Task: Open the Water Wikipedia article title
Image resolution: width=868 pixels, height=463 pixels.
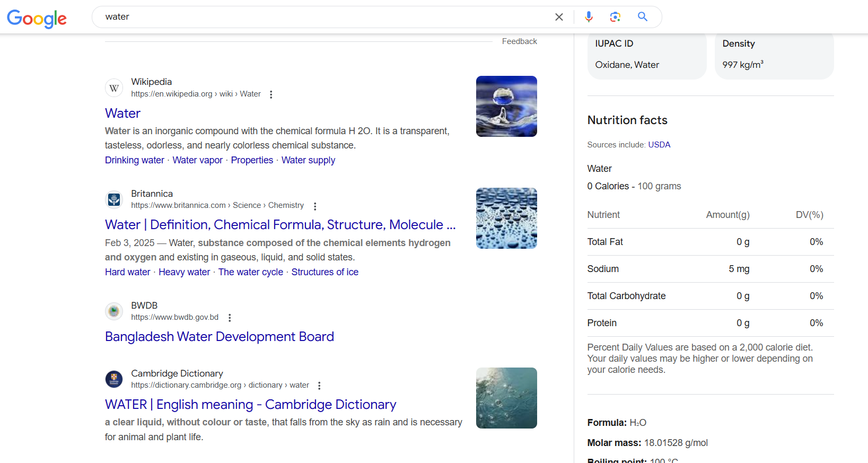Action: [x=122, y=113]
